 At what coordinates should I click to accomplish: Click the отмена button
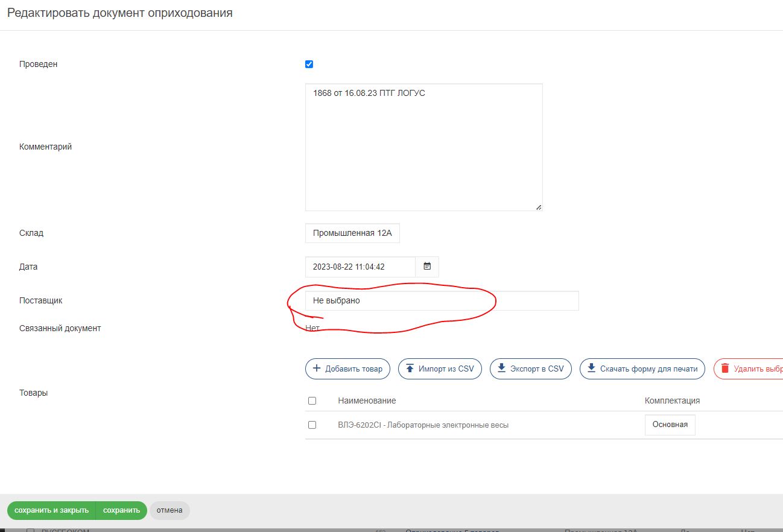[170, 510]
